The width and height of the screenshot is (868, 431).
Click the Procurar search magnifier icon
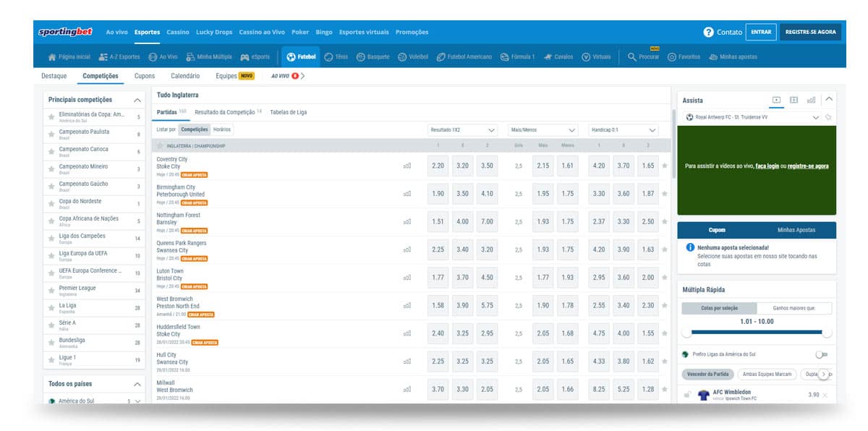pos(631,57)
